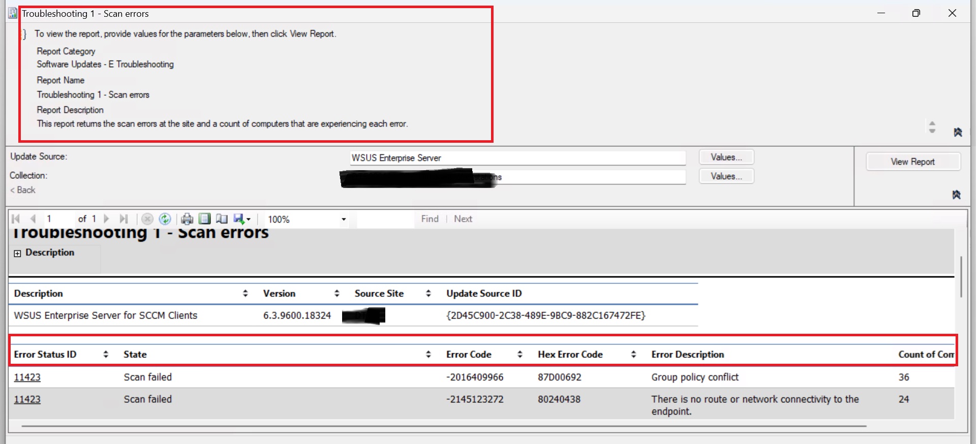Switch to print layout view
This screenshot has height=444, width=980.
point(204,219)
